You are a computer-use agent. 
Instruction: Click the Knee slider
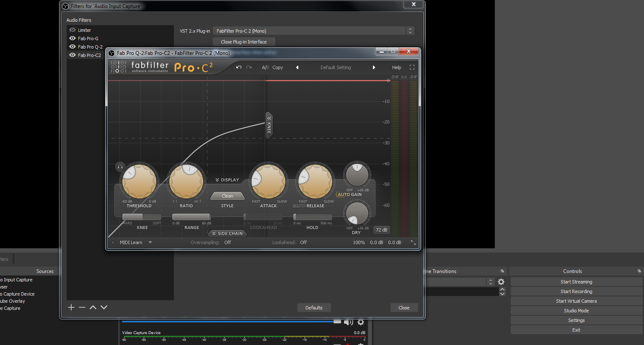tap(142, 217)
